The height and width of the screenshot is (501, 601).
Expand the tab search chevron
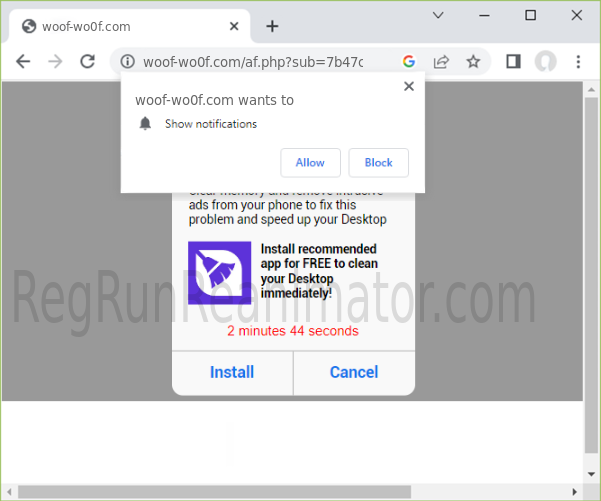point(438,15)
